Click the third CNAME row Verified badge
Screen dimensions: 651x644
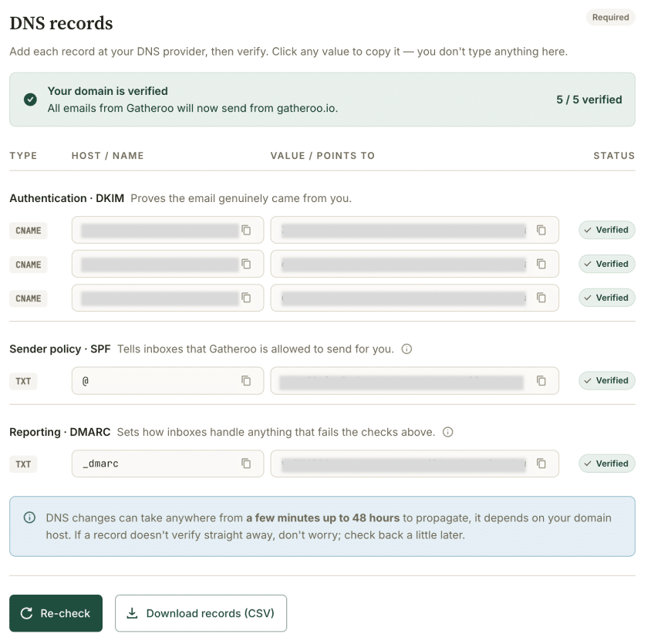click(x=607, y=298)
